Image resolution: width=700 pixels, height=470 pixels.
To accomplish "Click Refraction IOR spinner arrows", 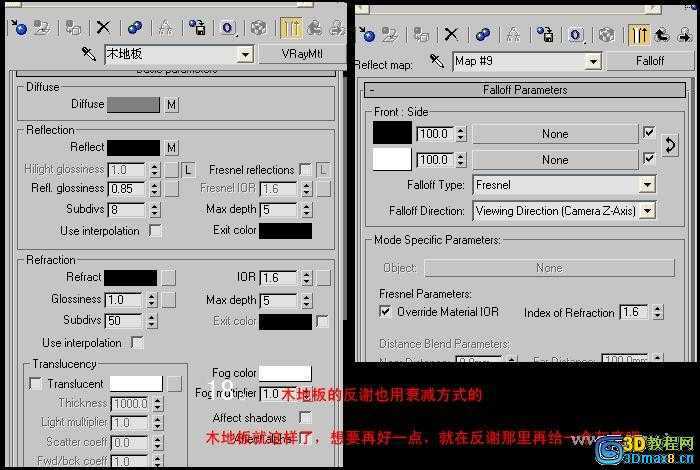I will pos(306,278).
